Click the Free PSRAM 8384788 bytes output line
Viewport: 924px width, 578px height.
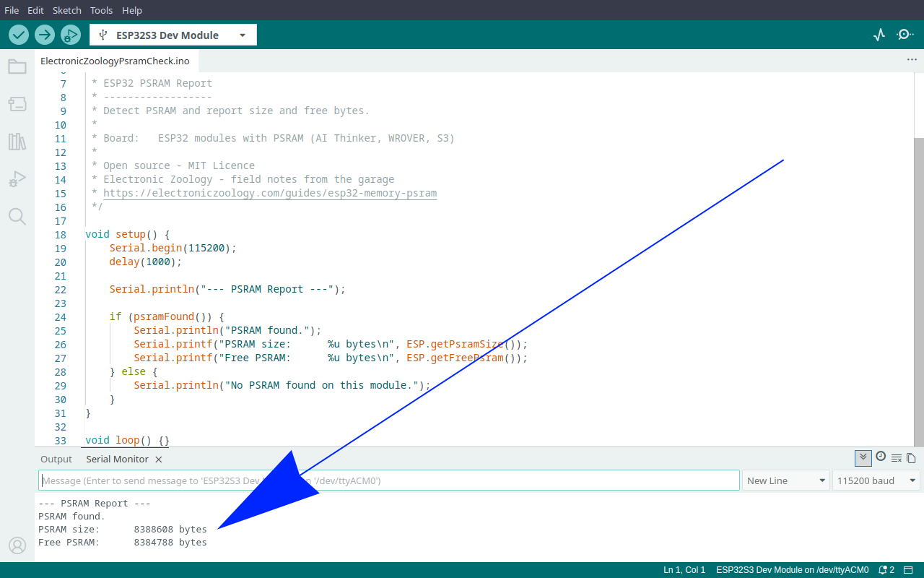tap(123, 543)
